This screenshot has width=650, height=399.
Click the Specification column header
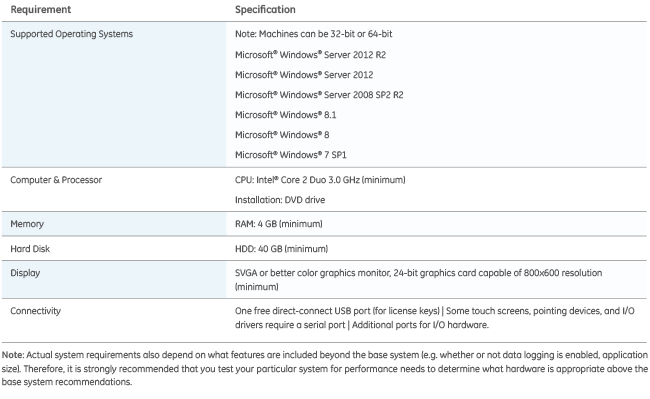(265, 10)
